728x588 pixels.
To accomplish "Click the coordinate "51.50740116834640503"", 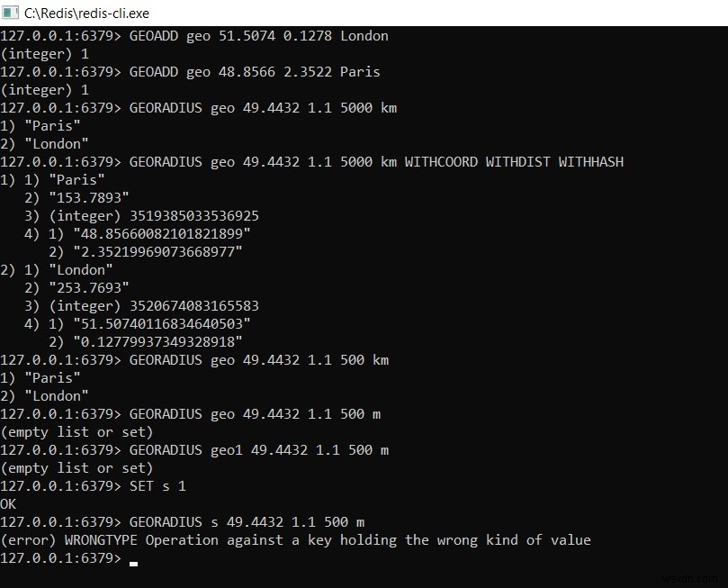I will point(162,324).
